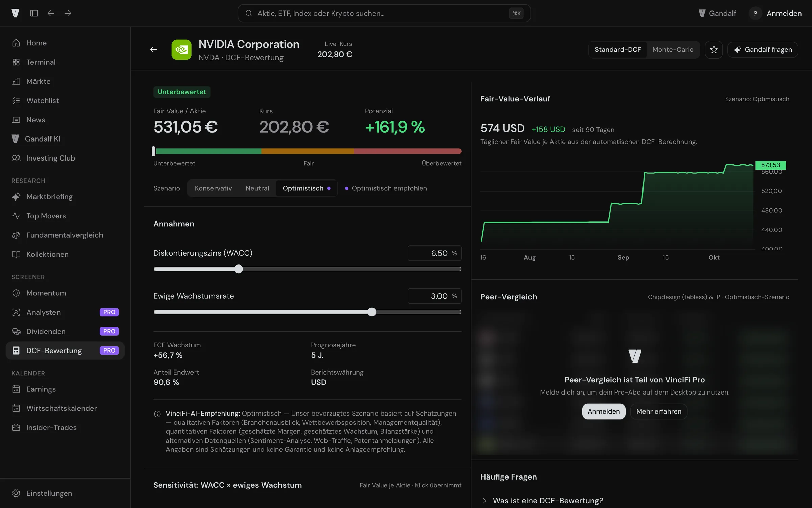The width and height of the screenshot is (812, 508).
Task: Go forward with top-bar right arrow
Action: [68, 13]
